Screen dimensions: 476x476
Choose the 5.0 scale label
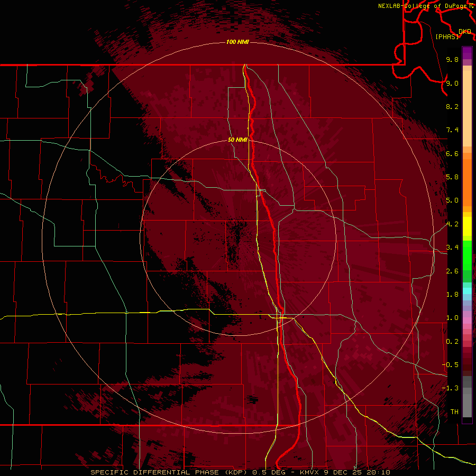[452, 200]
